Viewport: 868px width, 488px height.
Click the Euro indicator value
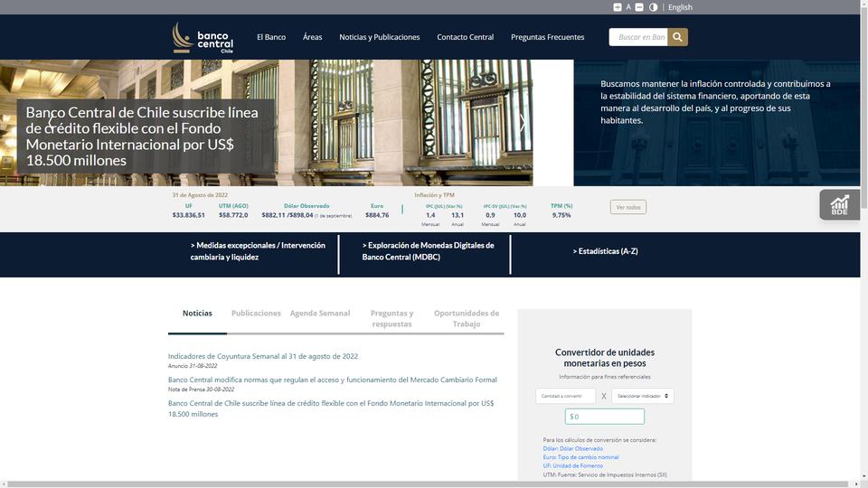point(377,215)
